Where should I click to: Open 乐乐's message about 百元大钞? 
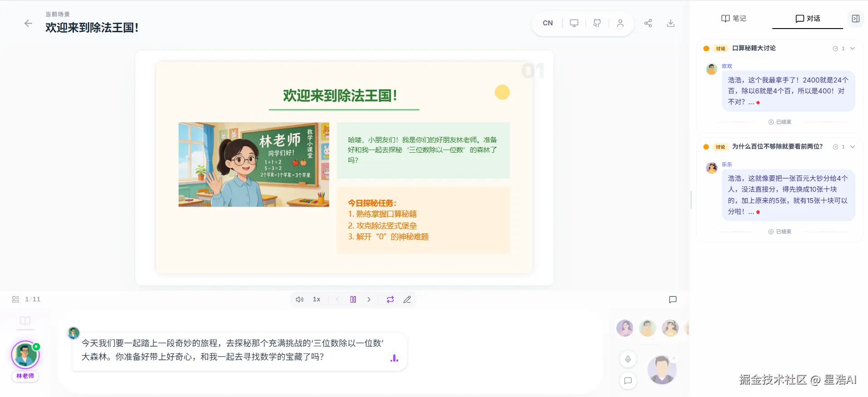788,195
